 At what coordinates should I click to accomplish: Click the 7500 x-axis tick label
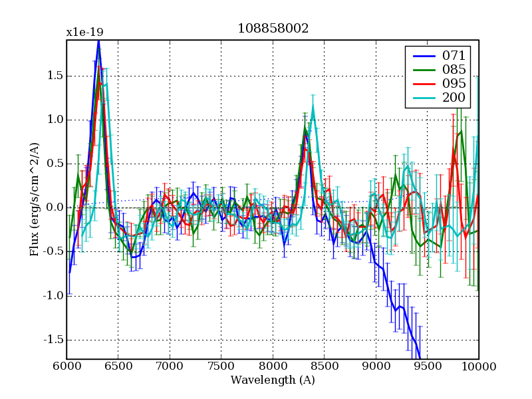[221, 366]
